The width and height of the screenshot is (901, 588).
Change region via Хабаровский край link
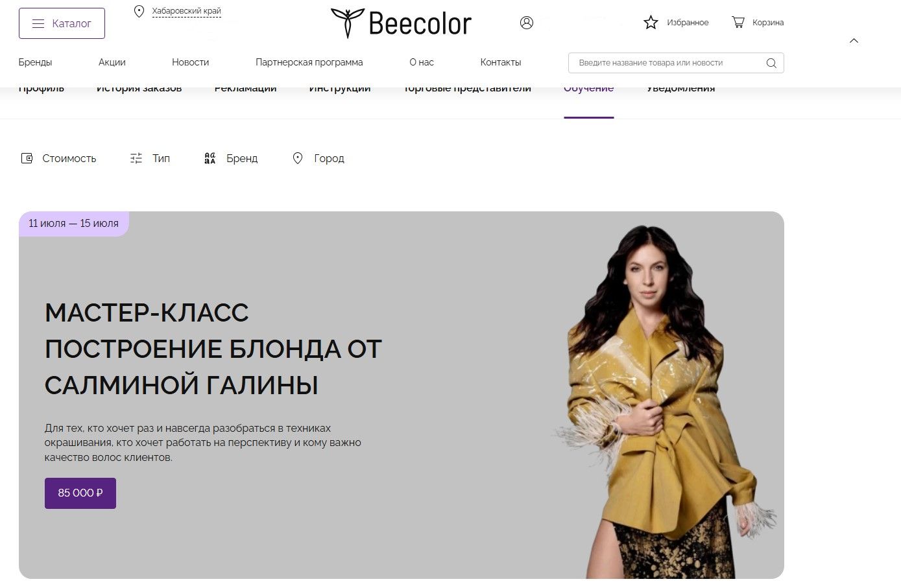(x=186, y=11)
